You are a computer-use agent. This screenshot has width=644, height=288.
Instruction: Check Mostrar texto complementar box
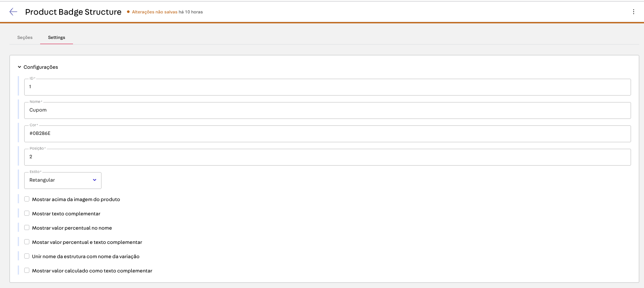pos(27,214)
